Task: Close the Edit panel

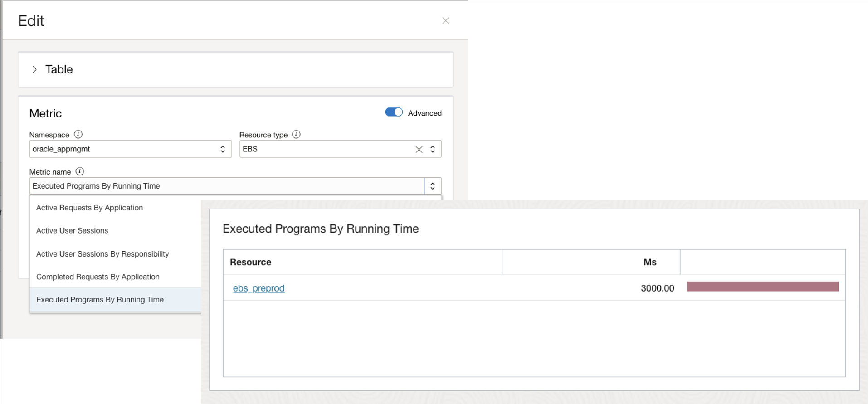Action: tap(445, 21)
